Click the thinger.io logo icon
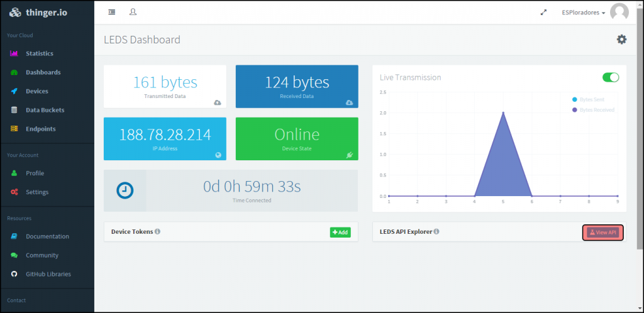 15,13
